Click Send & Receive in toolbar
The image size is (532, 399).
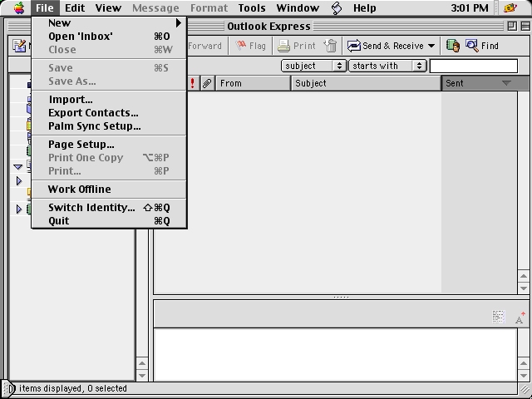(x=386, y=46)
